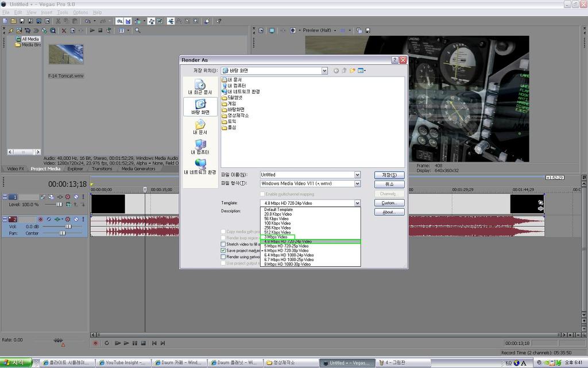This screenshot has height=368, width=588.
Task: Adjust the Vol slider on track 2
Action: 68,227
